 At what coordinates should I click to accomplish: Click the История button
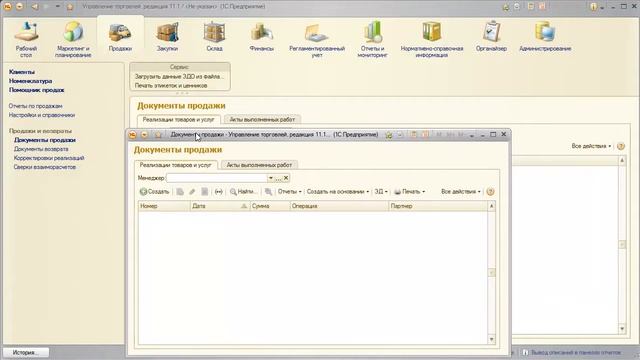(x=25, y=352)
